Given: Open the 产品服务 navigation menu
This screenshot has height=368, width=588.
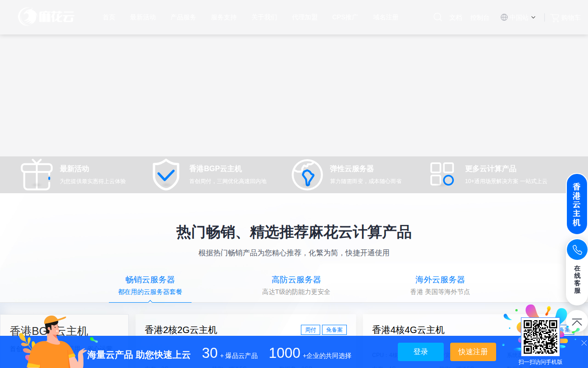Looking at the screenshot, I should click(x=183, y=17).
